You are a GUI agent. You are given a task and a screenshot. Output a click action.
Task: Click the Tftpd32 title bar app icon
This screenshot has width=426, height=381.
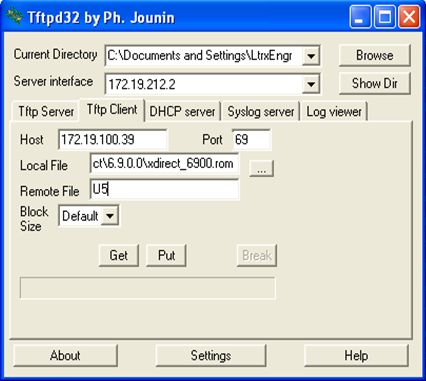coord(14,17)
